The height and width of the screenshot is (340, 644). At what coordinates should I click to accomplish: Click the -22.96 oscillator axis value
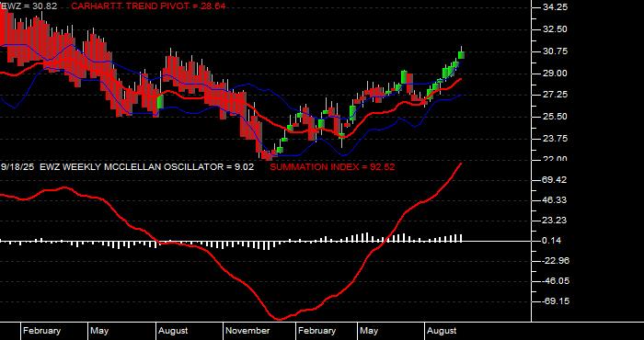(x=556, y=261)
